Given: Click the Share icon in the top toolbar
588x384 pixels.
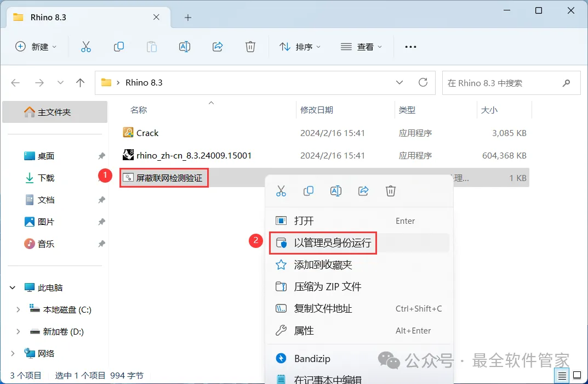Looking at the screenshot, I should click(x=218, y=47).
